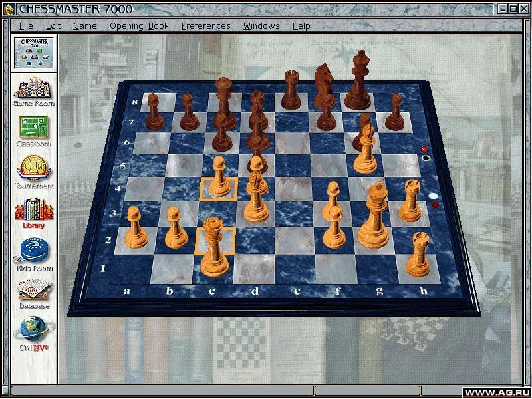This screenshot has height=399, width=532.
Task: Open the Help menu
Action: (x=301, y=26)
